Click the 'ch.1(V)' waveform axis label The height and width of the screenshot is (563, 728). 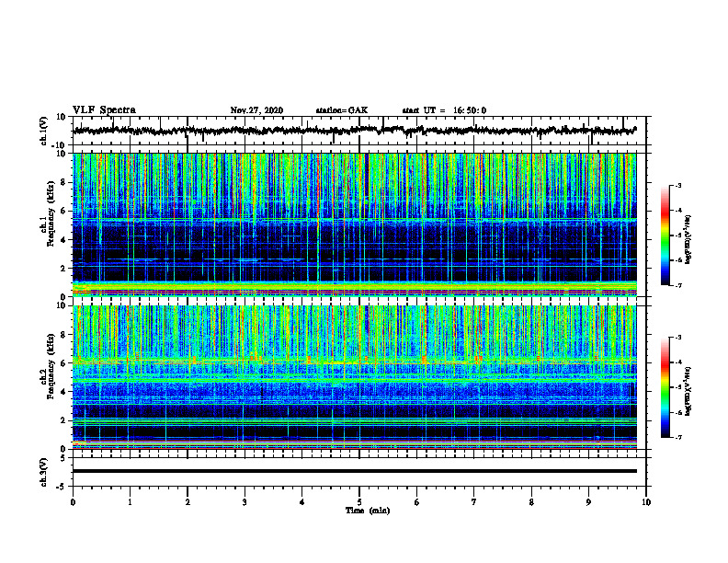[43, 131]
